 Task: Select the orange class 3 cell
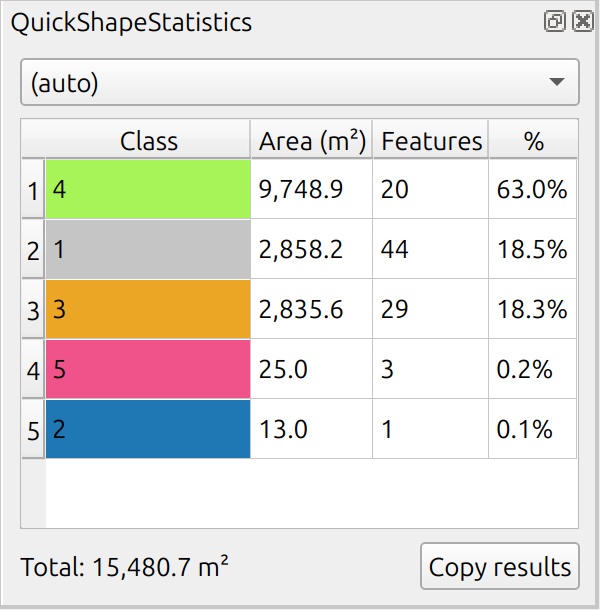148,309
